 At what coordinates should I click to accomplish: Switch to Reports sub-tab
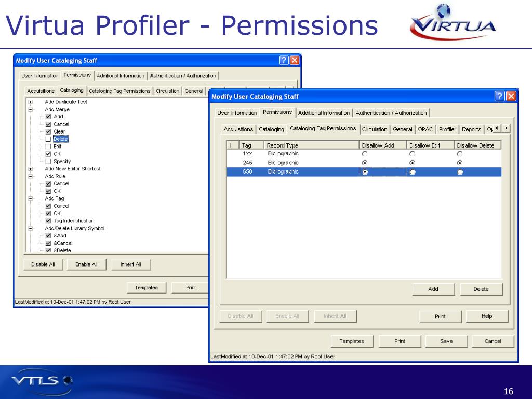(x=471, y=129)
